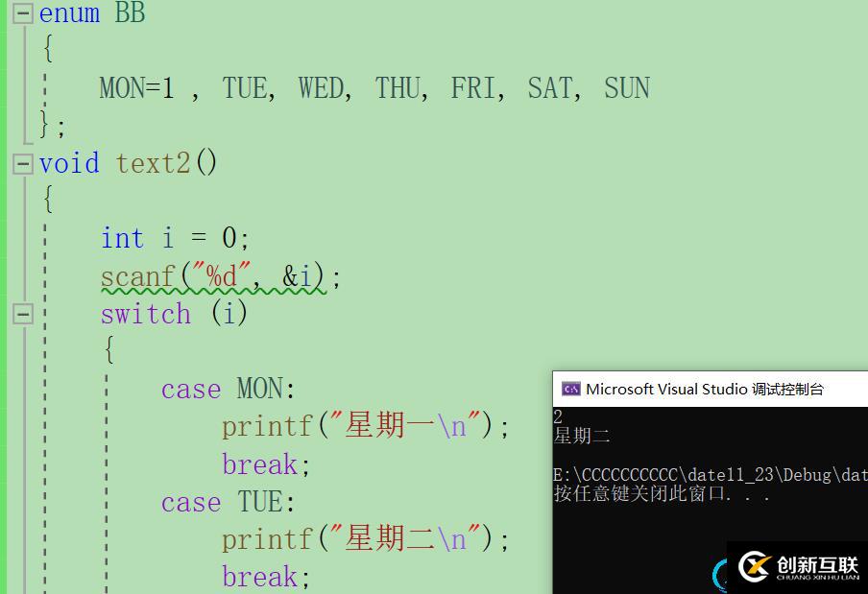This screenshot has height=594, width=868.
Task: Click the SUN enumerator
Action: tap(627, 88)
